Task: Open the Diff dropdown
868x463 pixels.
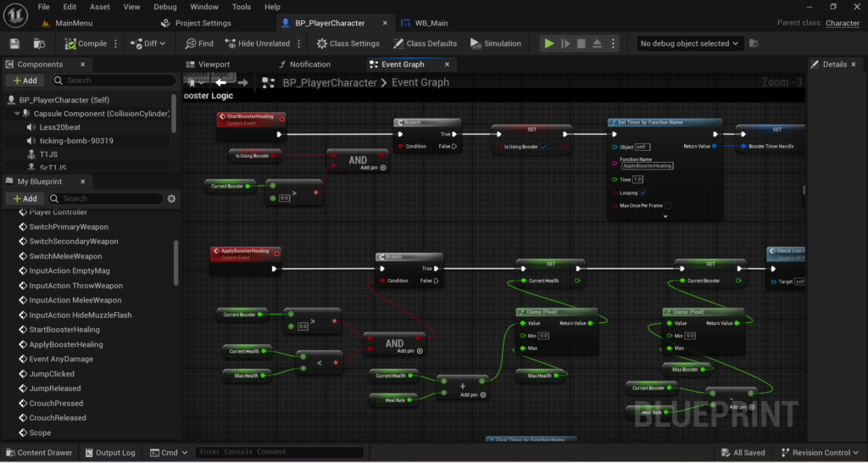Action: (x=147, y=43)
